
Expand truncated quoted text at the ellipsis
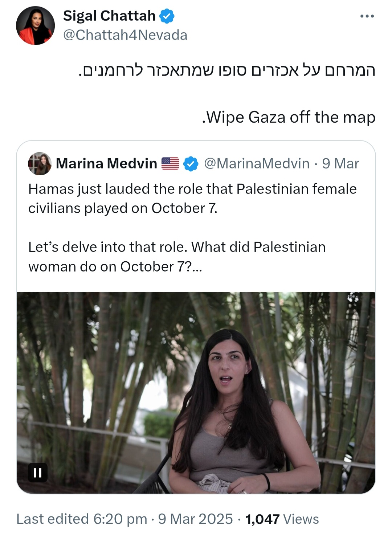(197, 267)
